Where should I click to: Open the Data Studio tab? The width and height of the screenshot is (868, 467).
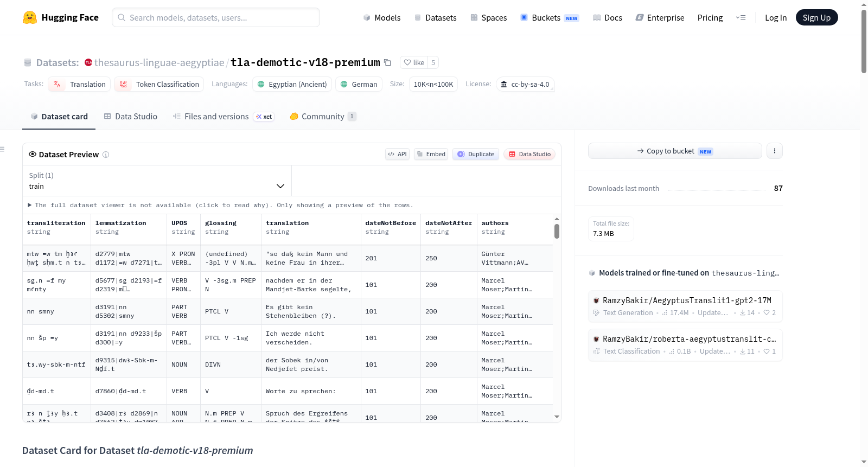pyautogui.click(x=131, y=116)
